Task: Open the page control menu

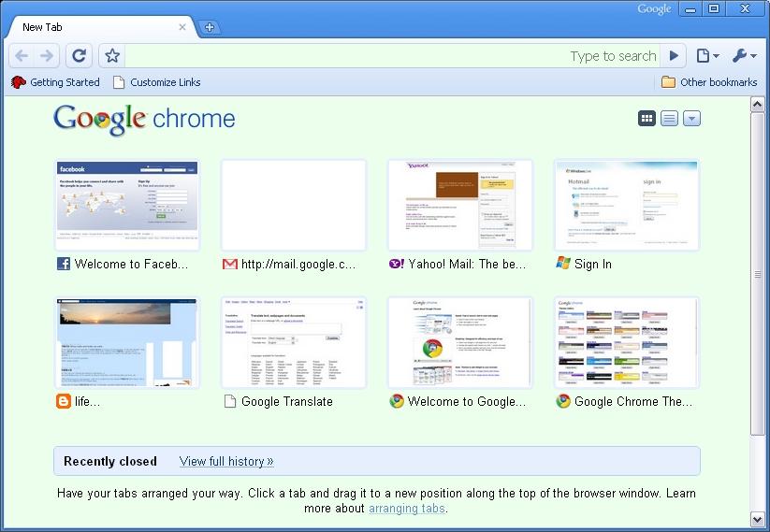Action: pyautogui.click(x=707, y=56)
